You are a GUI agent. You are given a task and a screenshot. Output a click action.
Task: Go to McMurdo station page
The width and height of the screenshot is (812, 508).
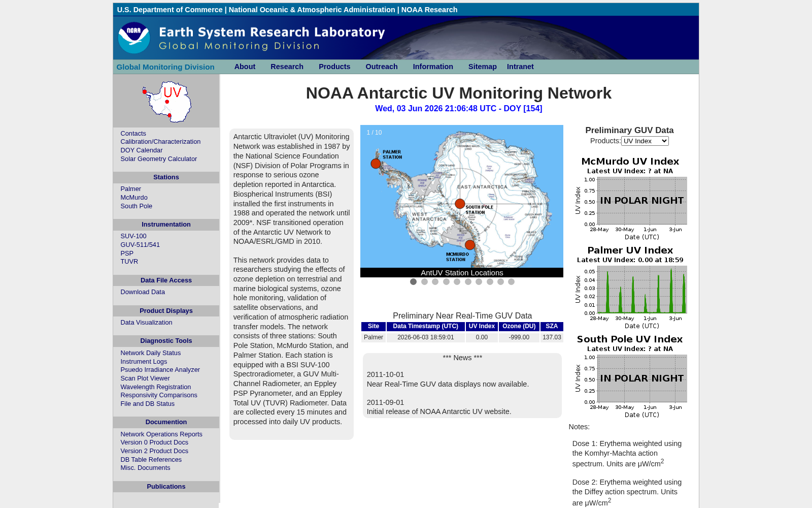[134, 198]
